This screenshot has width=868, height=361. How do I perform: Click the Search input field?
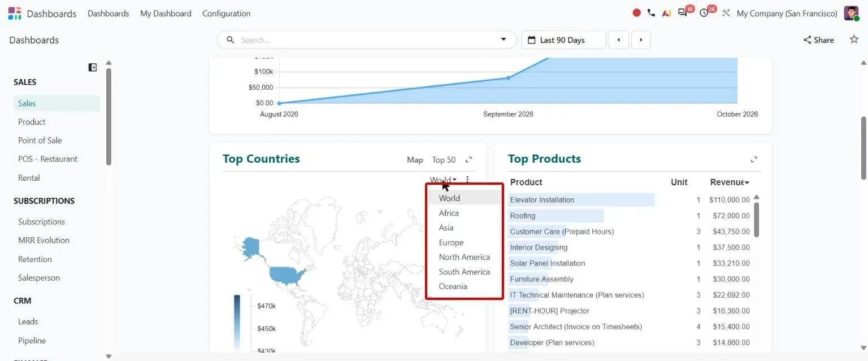point(367,40)
